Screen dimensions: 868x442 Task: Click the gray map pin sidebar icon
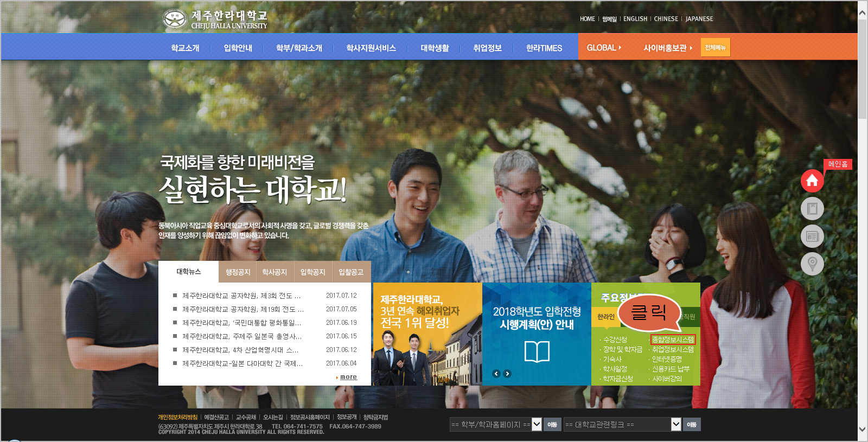tap(812, 264)
